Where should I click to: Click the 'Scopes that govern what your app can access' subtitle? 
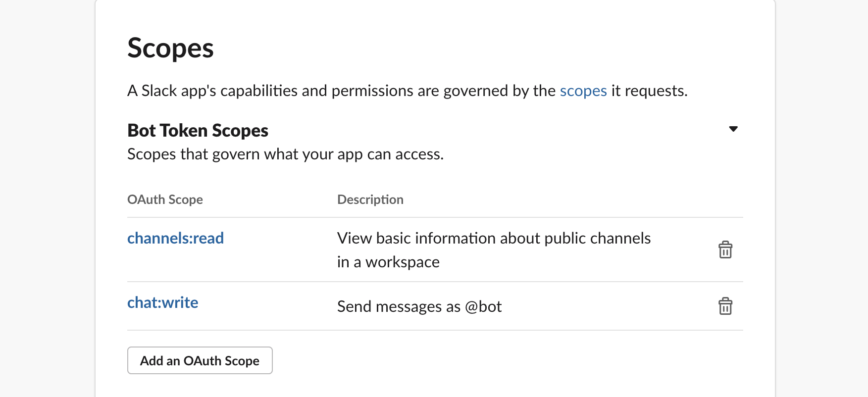coord(285,154)
